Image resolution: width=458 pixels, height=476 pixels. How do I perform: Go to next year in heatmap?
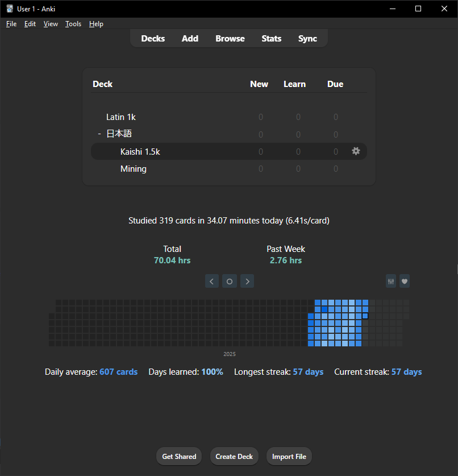click(247, 281)
